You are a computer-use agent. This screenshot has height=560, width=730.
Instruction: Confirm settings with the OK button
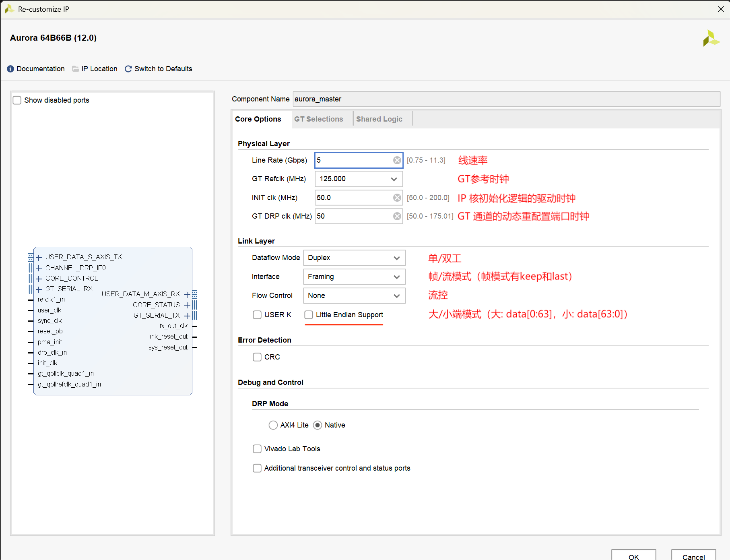pos(633,556)
